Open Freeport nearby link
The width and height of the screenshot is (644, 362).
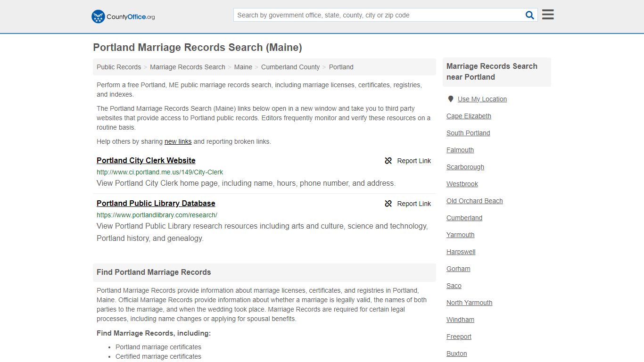pyautogui.click(x=459, y=337)
